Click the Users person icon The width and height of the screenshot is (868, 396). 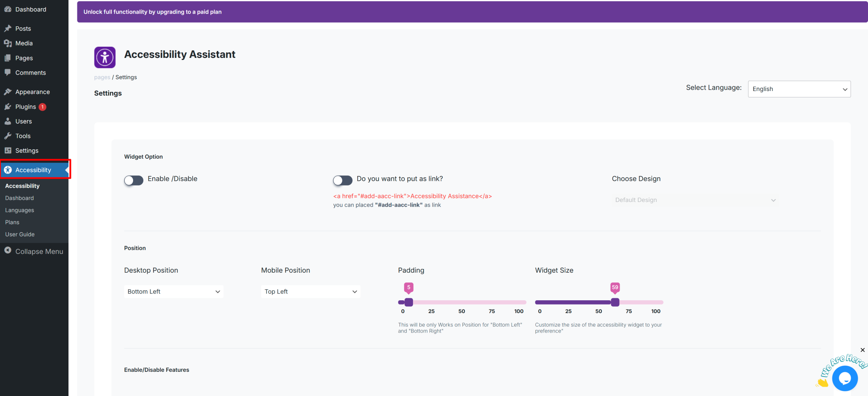click(x=8, y=121)
